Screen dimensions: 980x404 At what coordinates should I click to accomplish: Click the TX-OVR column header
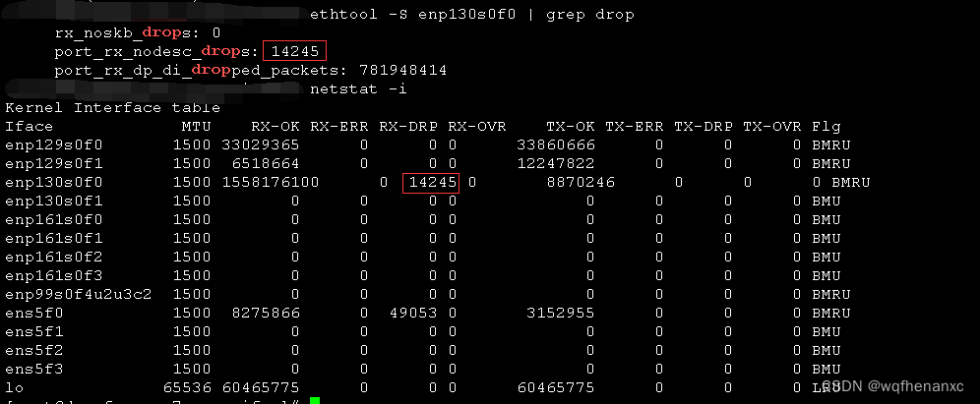coord(771,127)
